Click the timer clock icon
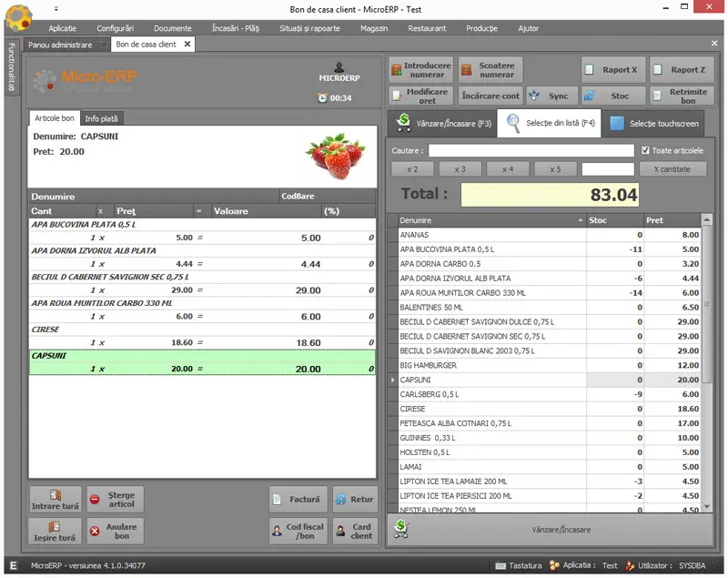Viewport: 728px width, 578px height. (322, 97)
